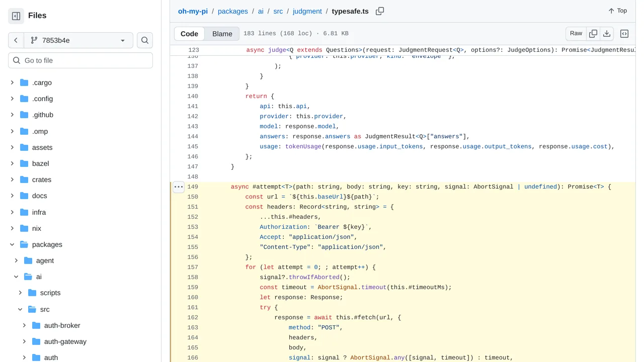Go to oh-my-pi repository breadcrumb
Screen dimensions: 644x362
click(193, 11)
